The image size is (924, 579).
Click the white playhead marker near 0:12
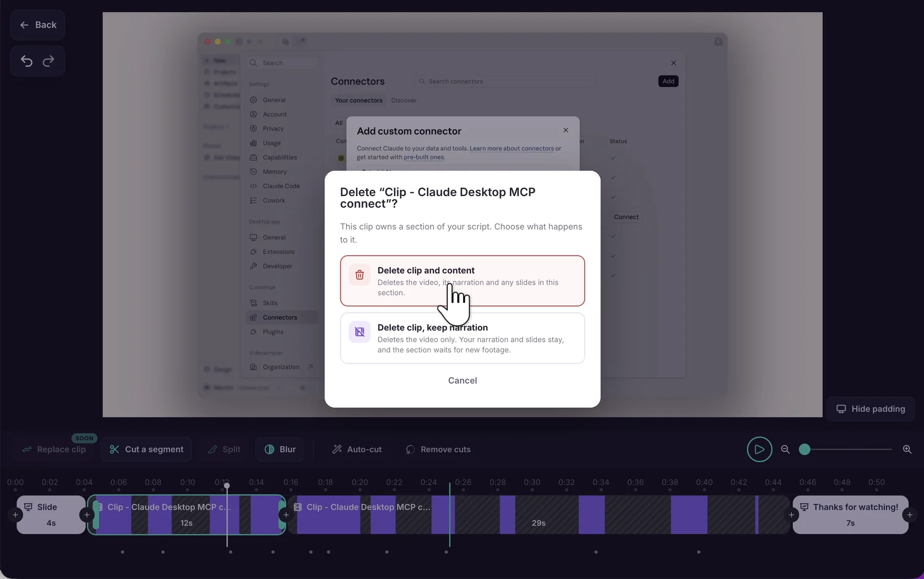227,485
